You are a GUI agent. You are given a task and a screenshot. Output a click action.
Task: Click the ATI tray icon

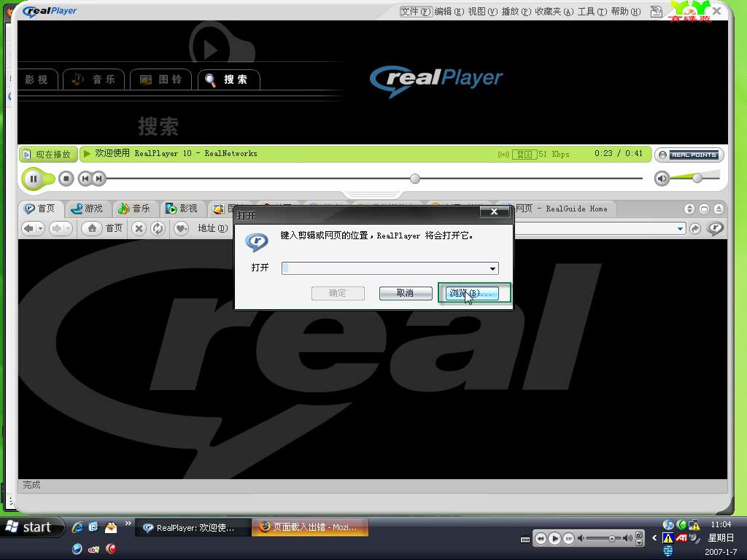(x=681, y=538)
